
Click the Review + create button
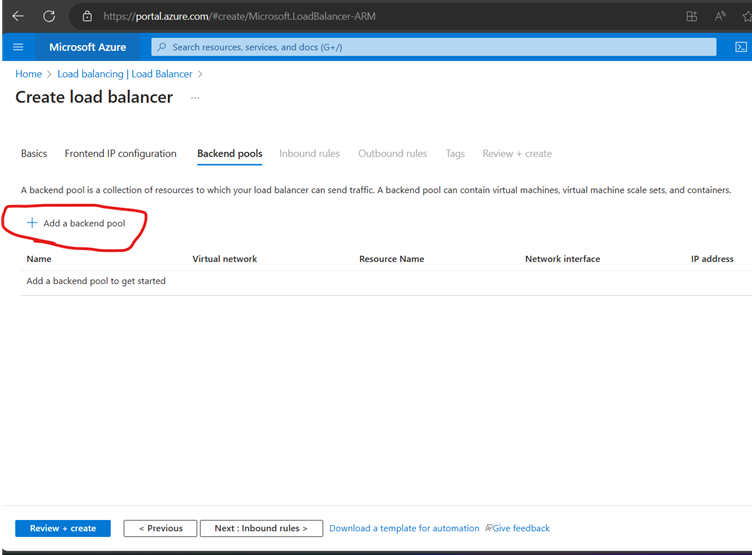point(63,528)
